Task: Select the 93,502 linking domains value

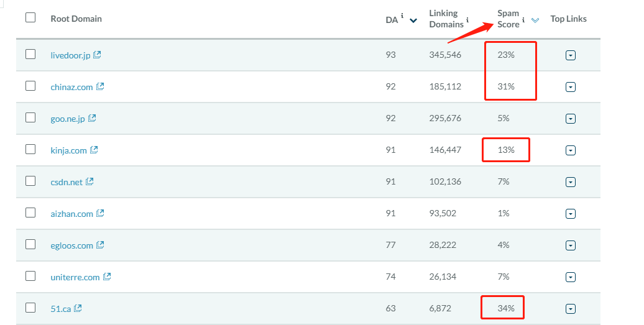Action: (x=443, y=213)
